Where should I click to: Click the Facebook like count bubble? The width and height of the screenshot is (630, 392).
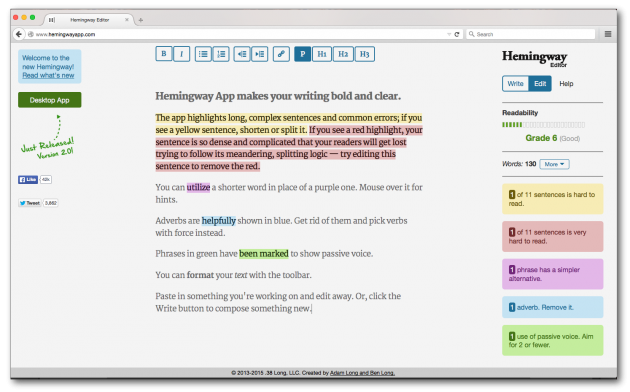pyautogui.click(x=46, y=180)
